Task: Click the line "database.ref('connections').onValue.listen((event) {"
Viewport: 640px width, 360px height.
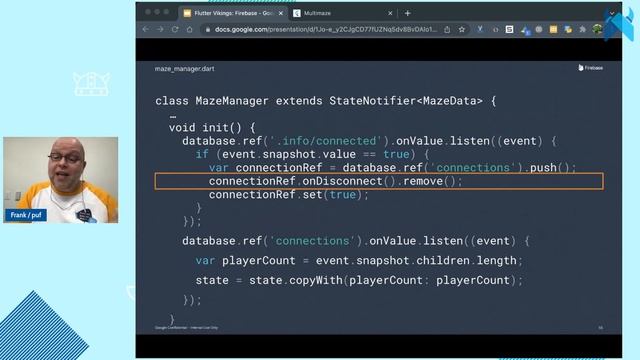Action: pos(356,241)
